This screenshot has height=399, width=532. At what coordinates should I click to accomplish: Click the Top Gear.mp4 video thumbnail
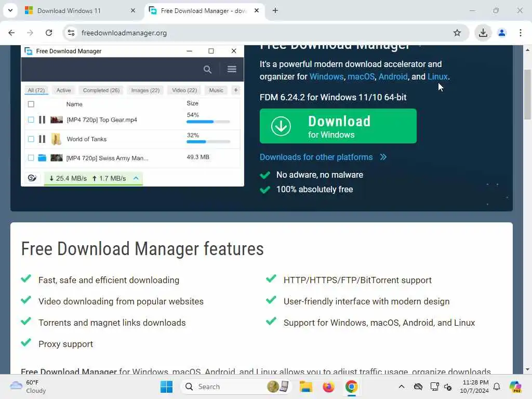57,120
